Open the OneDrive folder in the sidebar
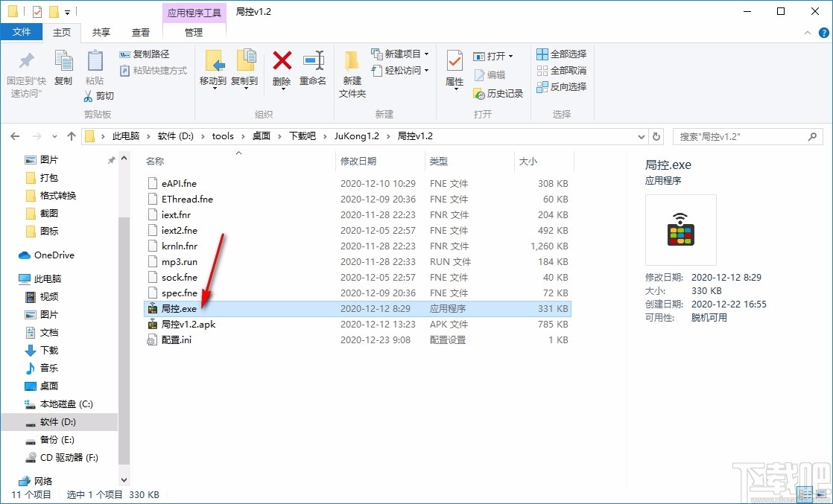Image resolution: width=833 pixels, height=504 pixels. [52, 255]
